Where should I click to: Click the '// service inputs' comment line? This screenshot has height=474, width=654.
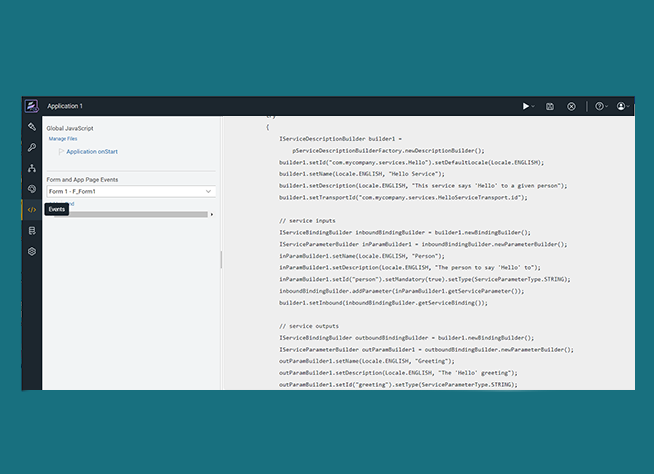click(307, 221)
